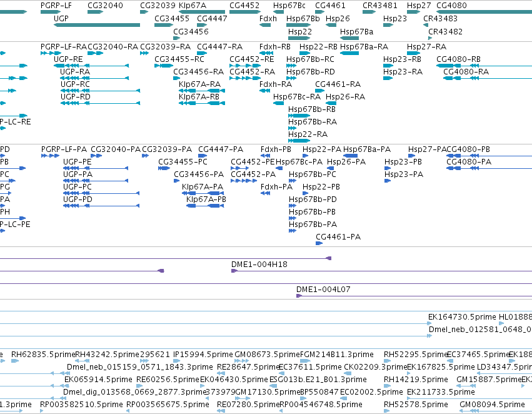Click the CG4452-RE transcript label
This screenshot has width=532, height=414.
coord(252,59)
